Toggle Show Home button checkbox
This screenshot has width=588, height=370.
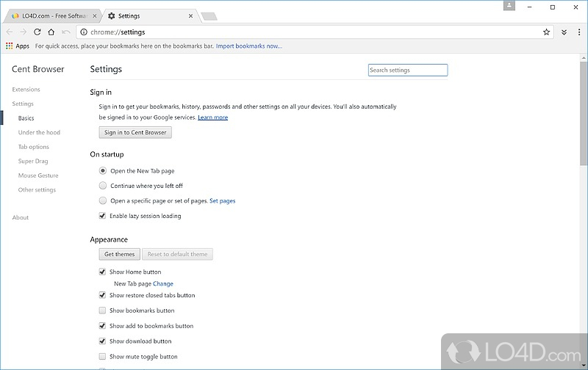click(x=102, y=272)
